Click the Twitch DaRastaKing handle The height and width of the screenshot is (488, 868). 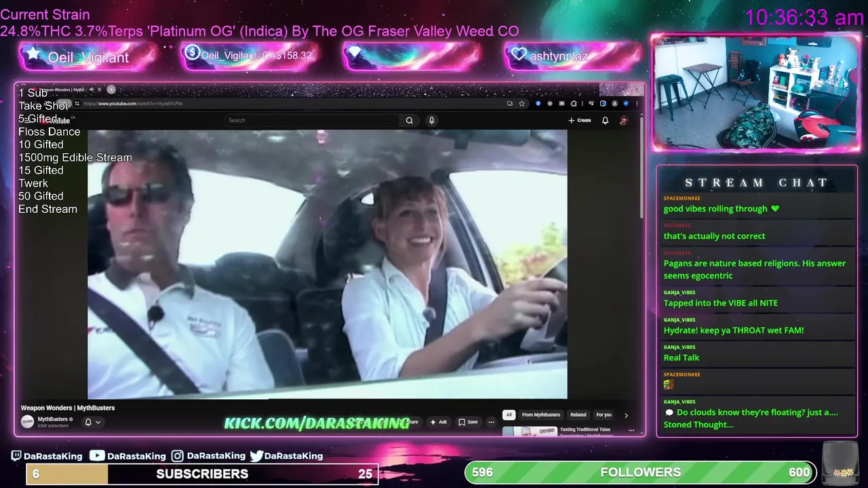[x=47, y=456]
